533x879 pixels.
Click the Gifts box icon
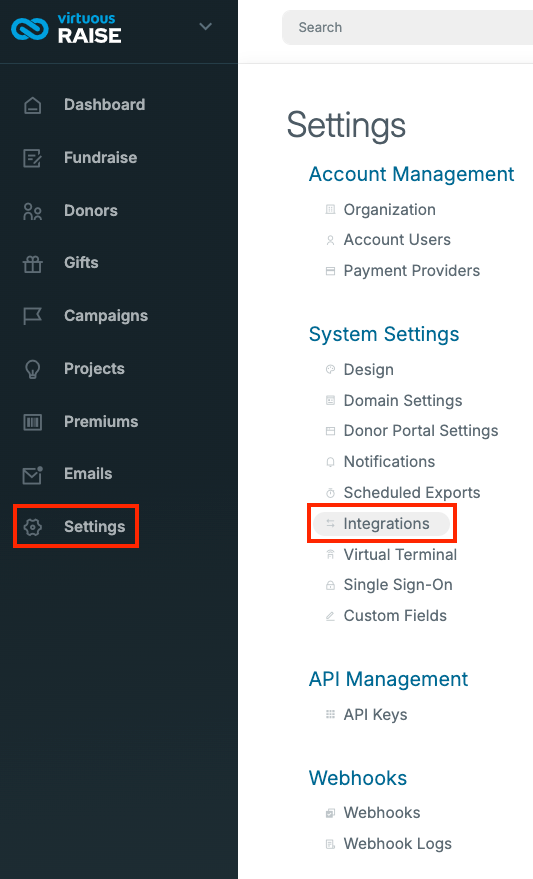tap(33, 263)
